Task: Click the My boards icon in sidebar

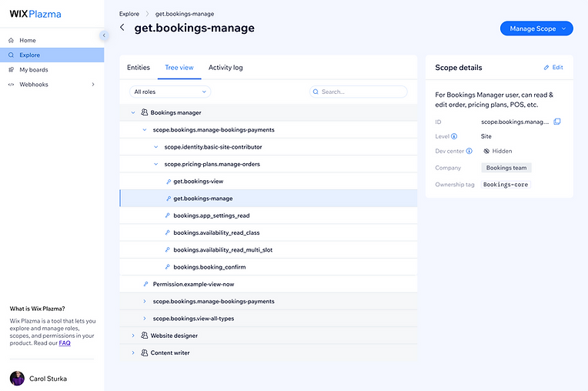Action: coord(12,69)
